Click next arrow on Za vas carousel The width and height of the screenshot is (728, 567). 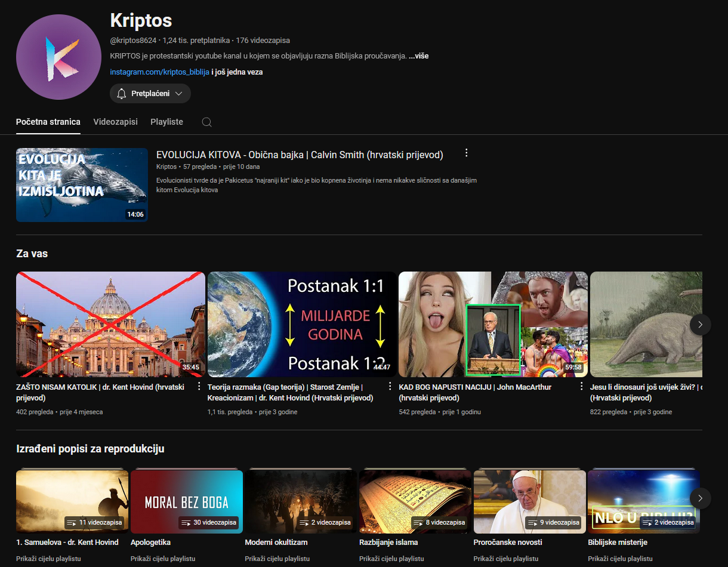pyautogui.click(x=700, y=324)
